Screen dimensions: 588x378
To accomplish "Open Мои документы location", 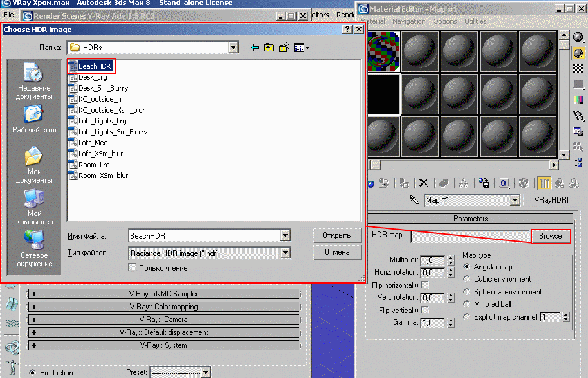I will 34,165.
